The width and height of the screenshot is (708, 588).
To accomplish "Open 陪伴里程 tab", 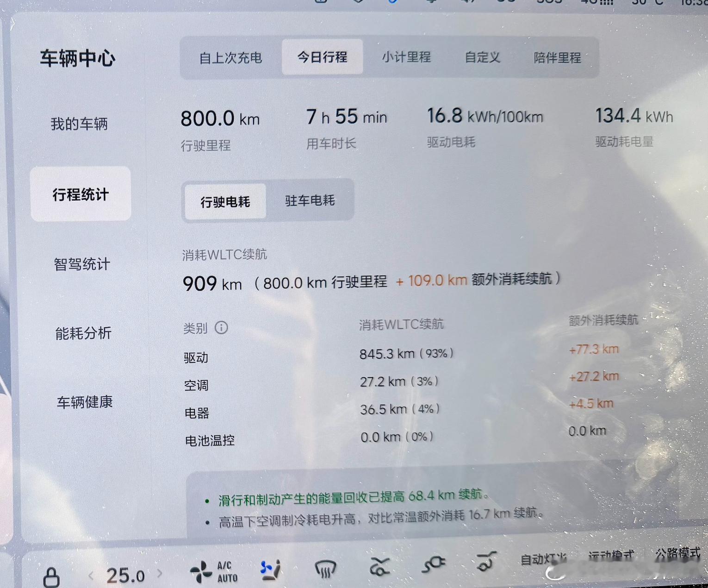I will [557, 58].
